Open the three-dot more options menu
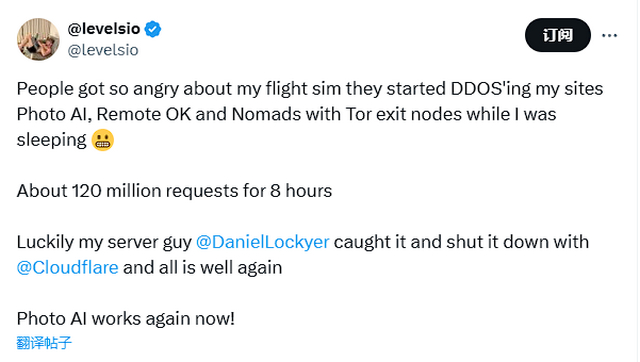 (x=609, y=36)
